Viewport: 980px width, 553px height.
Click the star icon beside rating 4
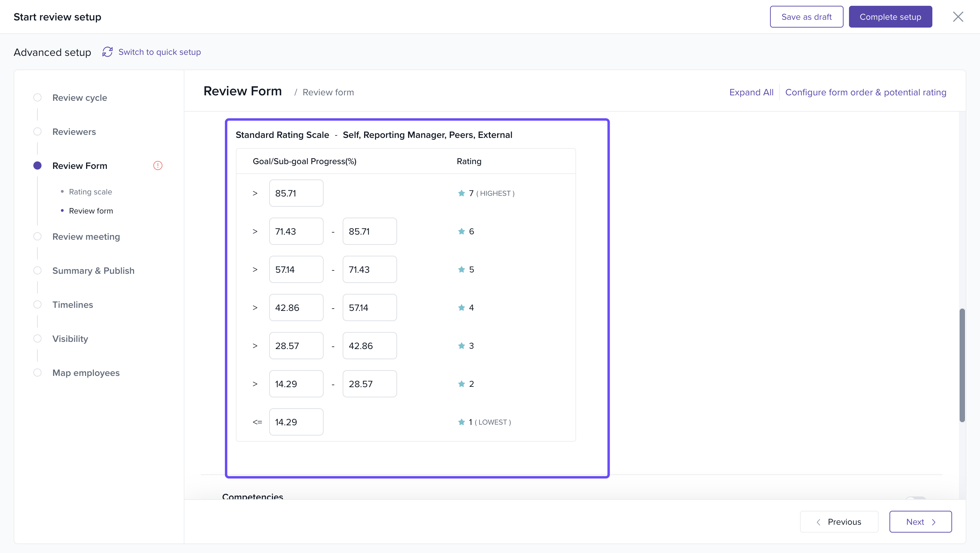(461, 307)
